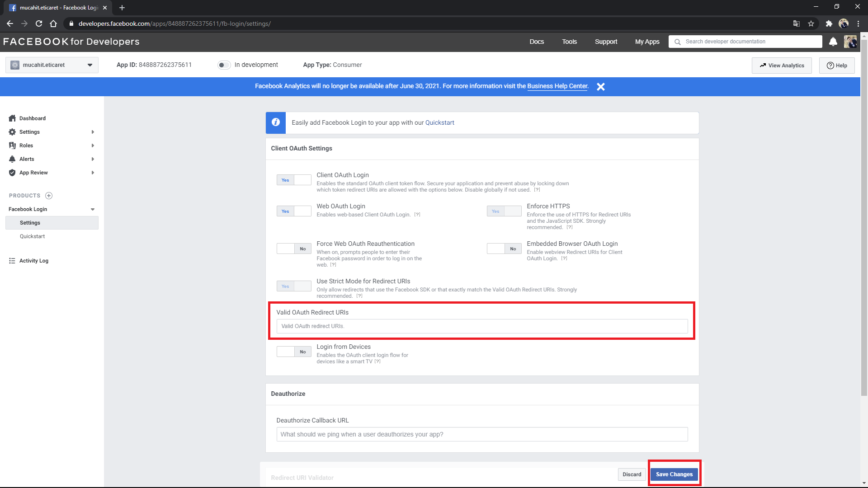868x488 pixels.
Task: Open help tooltip for Login from Devices
Action: point(377,361)
